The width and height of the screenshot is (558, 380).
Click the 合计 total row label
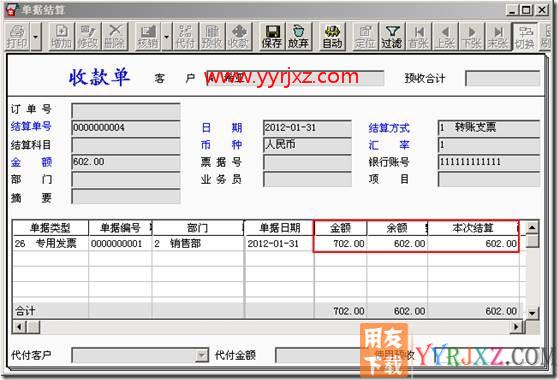pyautogui.click(x=25, y=311)
